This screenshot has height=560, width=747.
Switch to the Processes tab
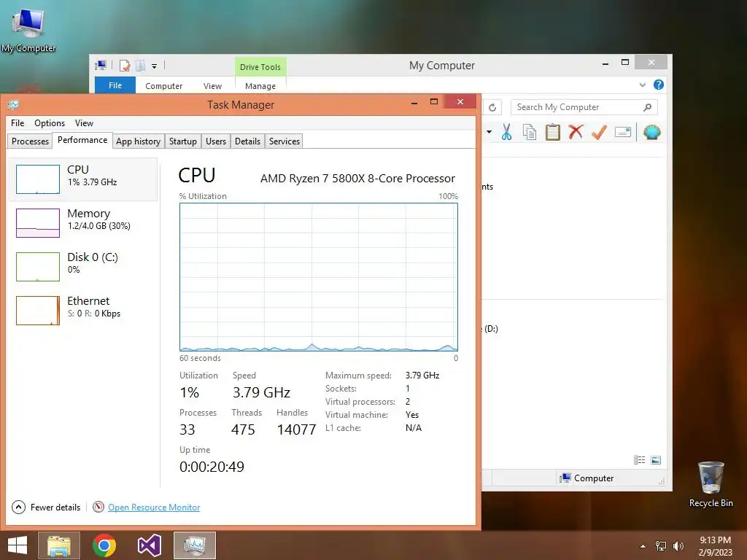pyautogui.click(x=30, y=141)
